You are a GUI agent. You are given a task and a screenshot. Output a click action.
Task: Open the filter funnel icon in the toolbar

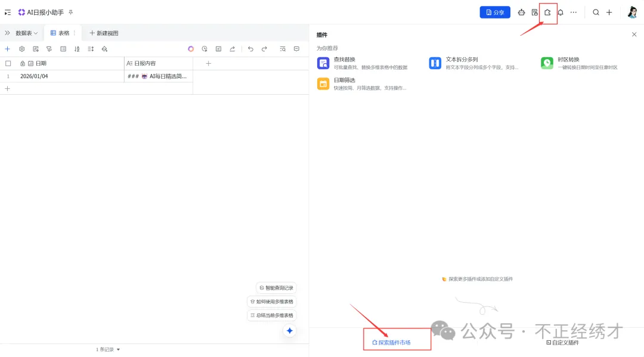[49, 49]
